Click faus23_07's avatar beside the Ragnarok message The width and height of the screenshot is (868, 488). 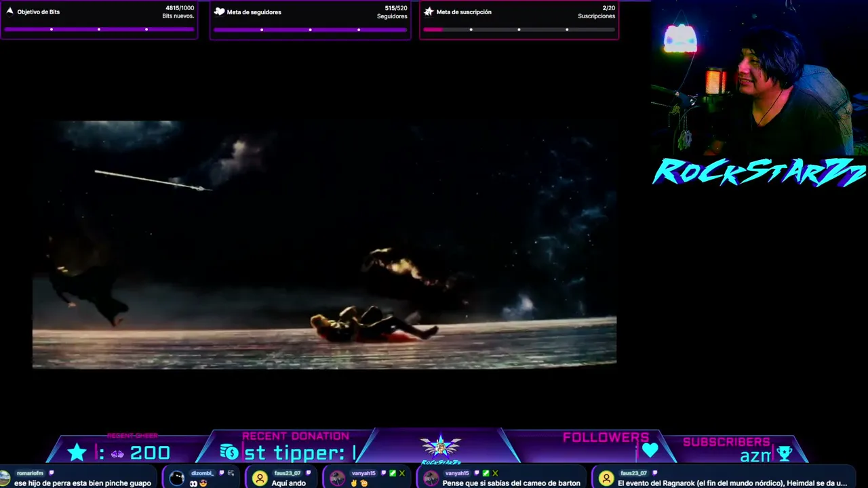606,479
